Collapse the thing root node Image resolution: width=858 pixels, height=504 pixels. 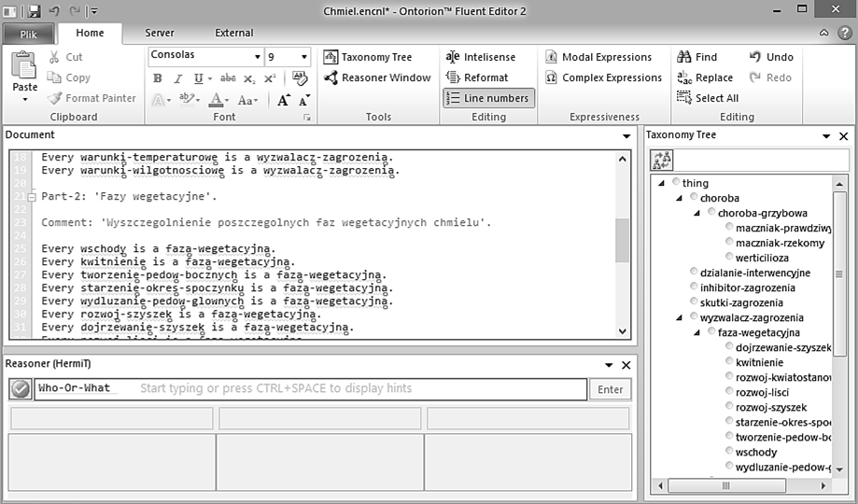point(661,183)
